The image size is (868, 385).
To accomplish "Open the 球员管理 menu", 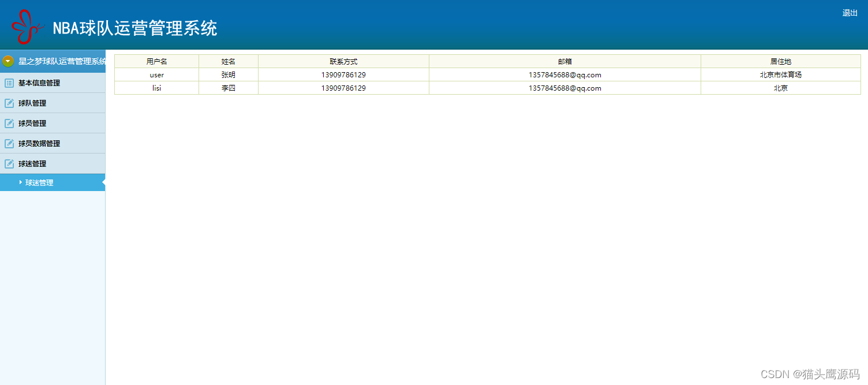I will pos(53,124).
